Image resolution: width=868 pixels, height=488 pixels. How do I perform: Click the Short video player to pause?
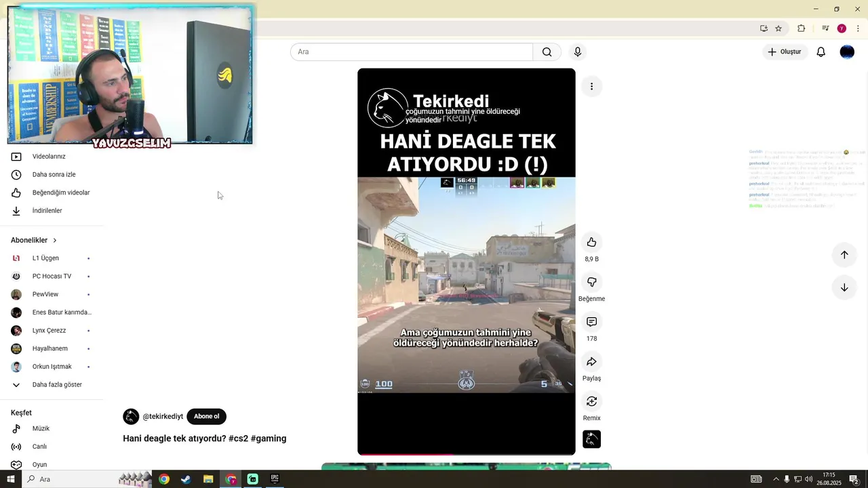[467, 262]
